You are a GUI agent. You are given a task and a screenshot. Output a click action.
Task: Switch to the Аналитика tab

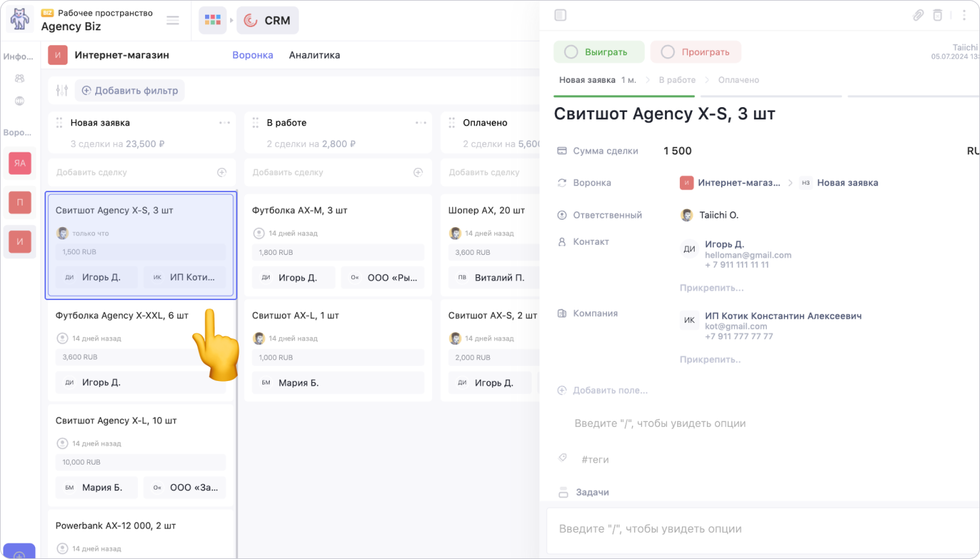(314, 55)
